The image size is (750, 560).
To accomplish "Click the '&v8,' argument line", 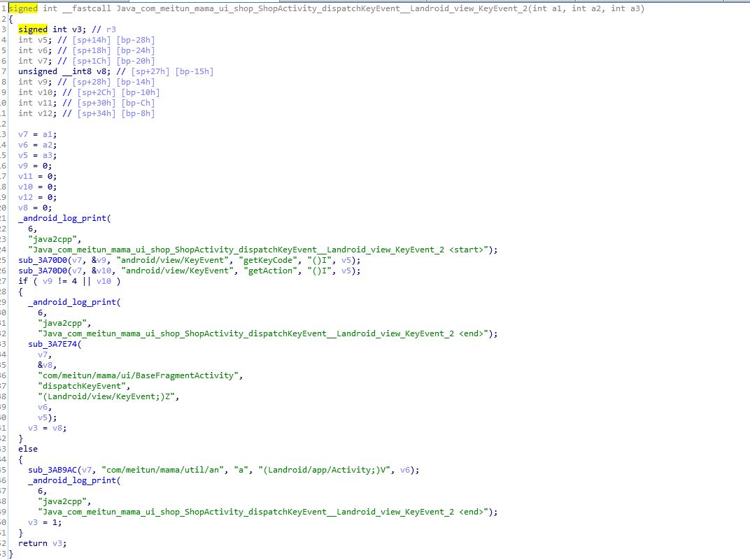I will click(48, 365).
